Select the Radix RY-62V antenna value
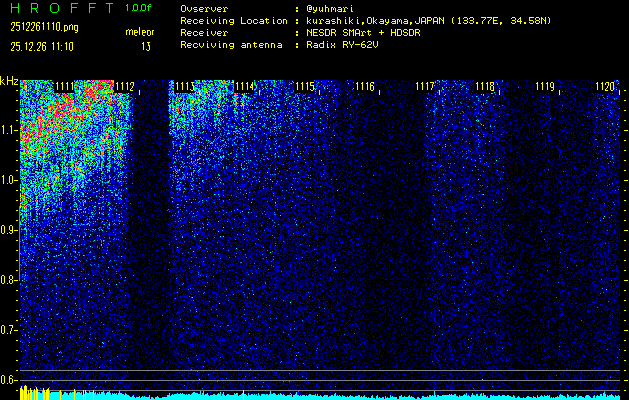The height and width of the screenshot is (400, 629). pyautogui.click(x=342, y=45)
